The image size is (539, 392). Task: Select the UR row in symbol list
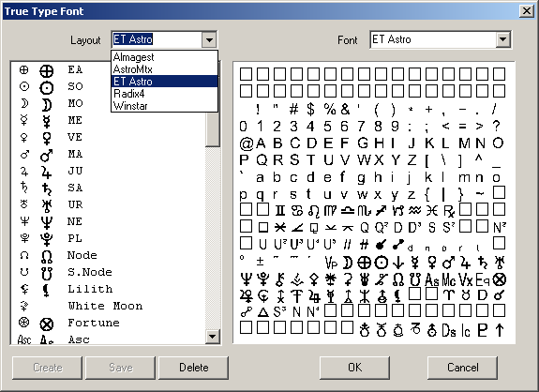pyautogui.click(x=109, y=205)
